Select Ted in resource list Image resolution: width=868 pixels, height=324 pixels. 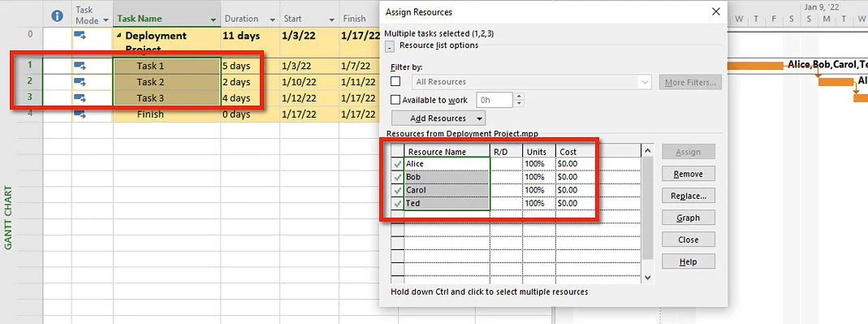coord(447,204)
